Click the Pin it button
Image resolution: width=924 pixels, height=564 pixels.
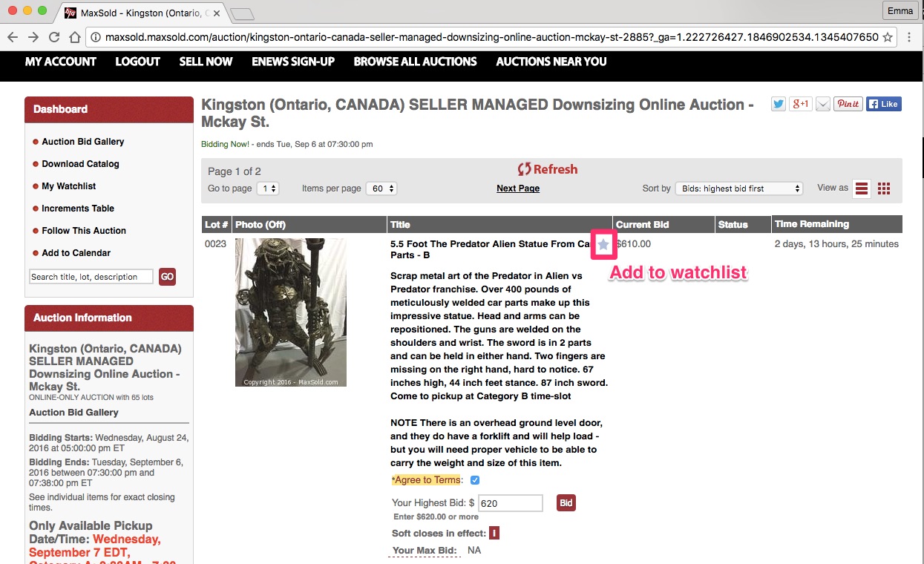point(848,104)
